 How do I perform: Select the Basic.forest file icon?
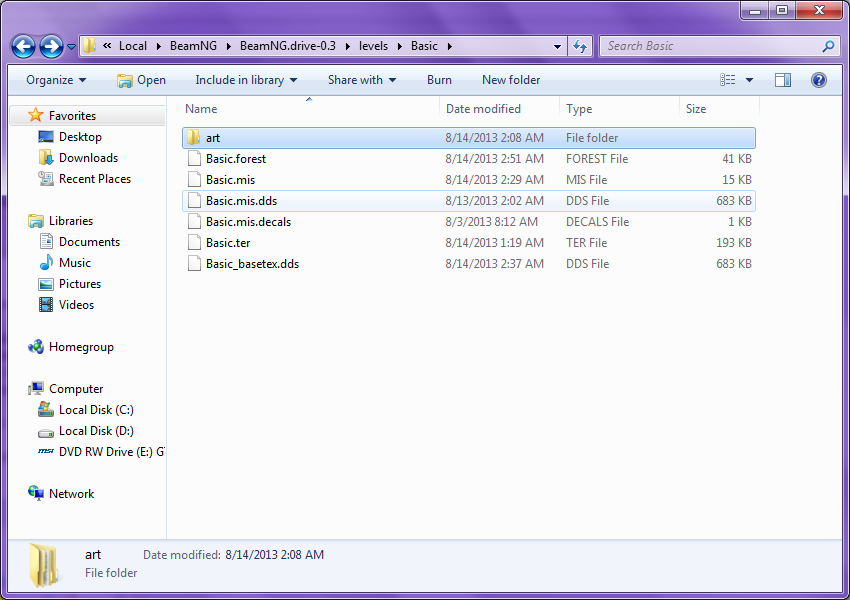[x=194, y=159]
